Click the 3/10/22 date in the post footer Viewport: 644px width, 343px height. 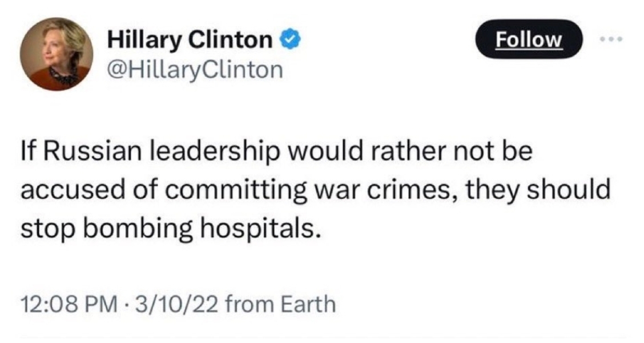click(176, 304)
